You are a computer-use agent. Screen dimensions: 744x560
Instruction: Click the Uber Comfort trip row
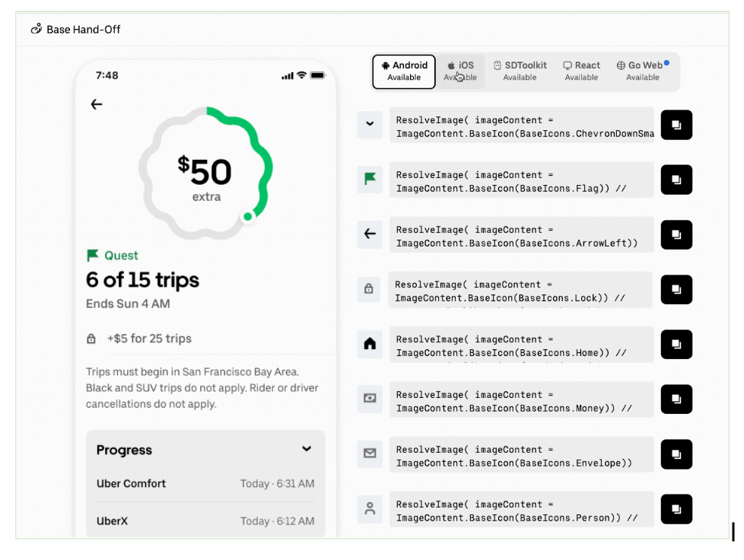point(205,484)
